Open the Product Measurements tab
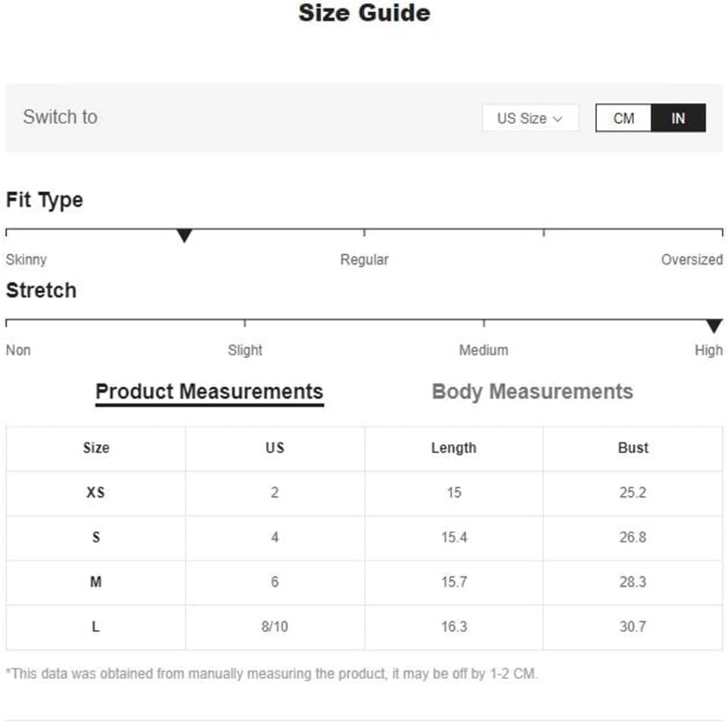Image resolution: width=728 pixels, height=723 pixels. coord(210,392)
